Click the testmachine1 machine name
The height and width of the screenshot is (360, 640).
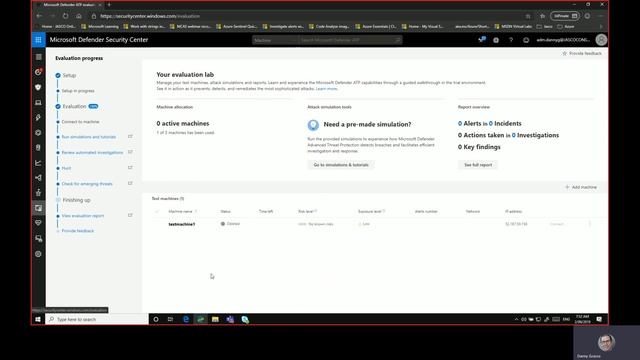pyautogui.click(x=182, y=224)
